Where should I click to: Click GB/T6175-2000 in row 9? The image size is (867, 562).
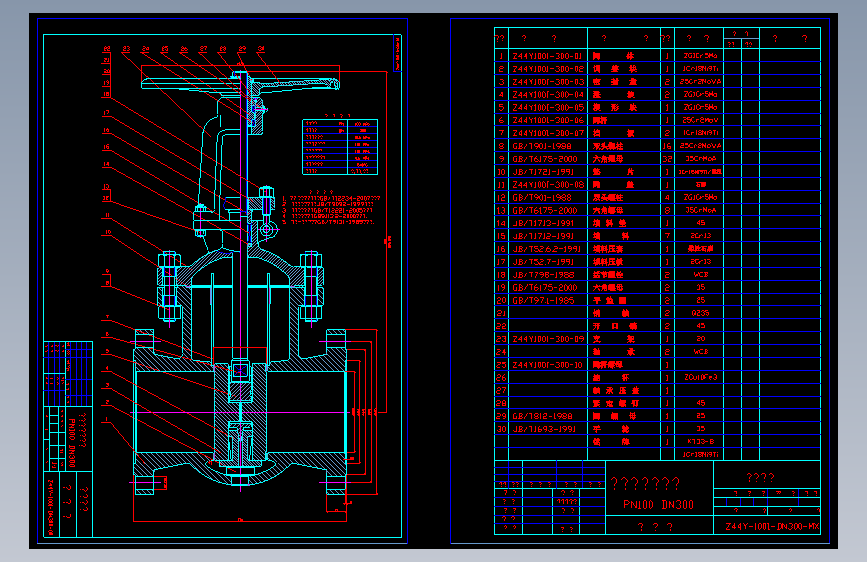coord(544,159)
